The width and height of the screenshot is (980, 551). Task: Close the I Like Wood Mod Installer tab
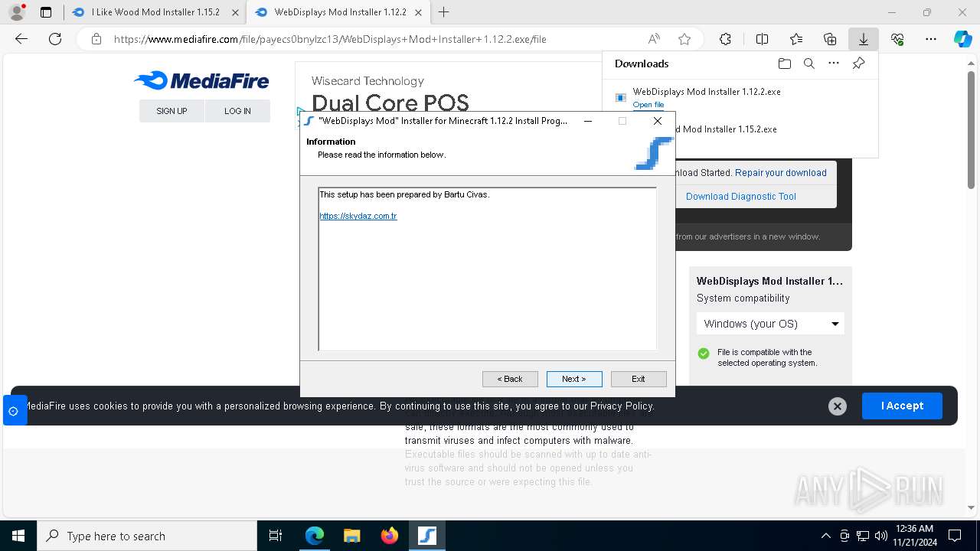tap(235, 12)
